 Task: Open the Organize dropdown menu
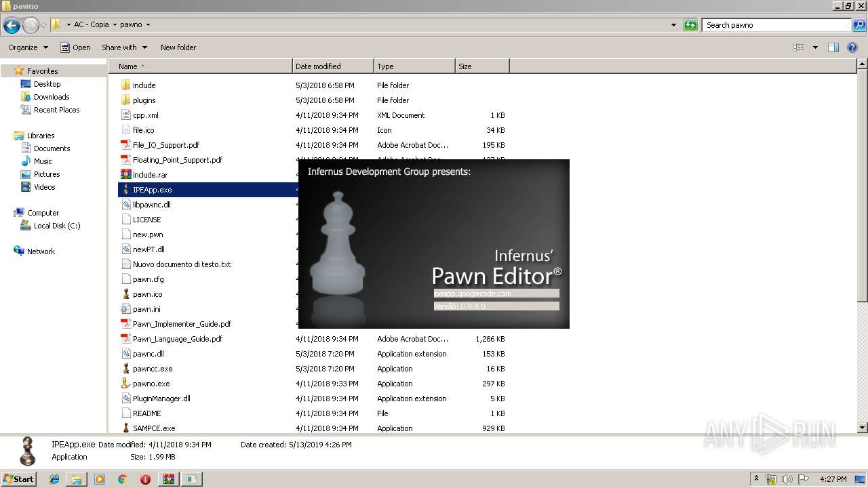pos(28,47)
